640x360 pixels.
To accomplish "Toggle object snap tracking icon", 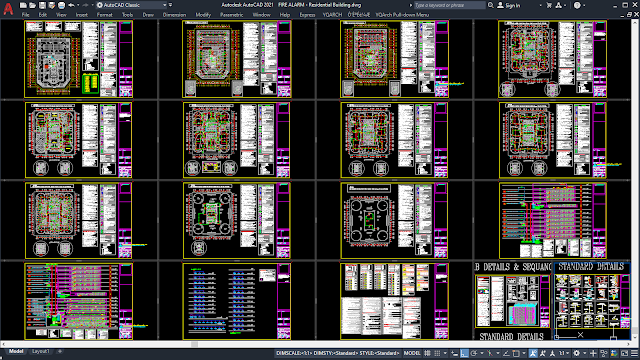I will coord(507,353).
